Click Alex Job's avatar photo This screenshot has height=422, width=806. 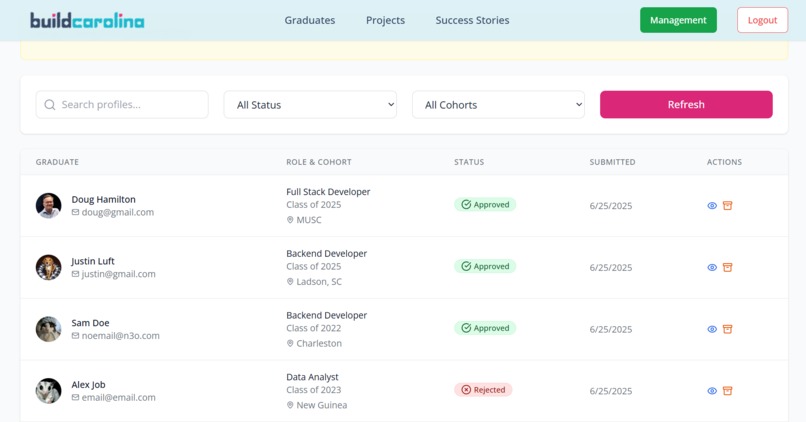[x=48, y=391]
